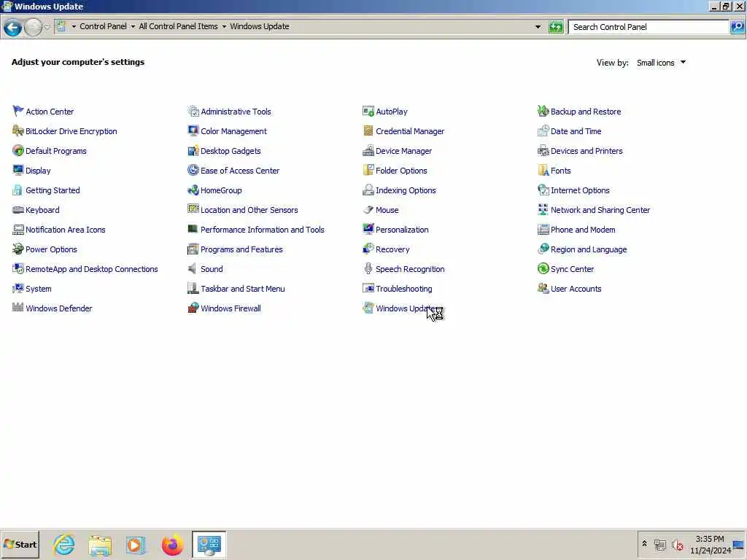Expand the arrow before All Control Panel Items

point(133,27)
